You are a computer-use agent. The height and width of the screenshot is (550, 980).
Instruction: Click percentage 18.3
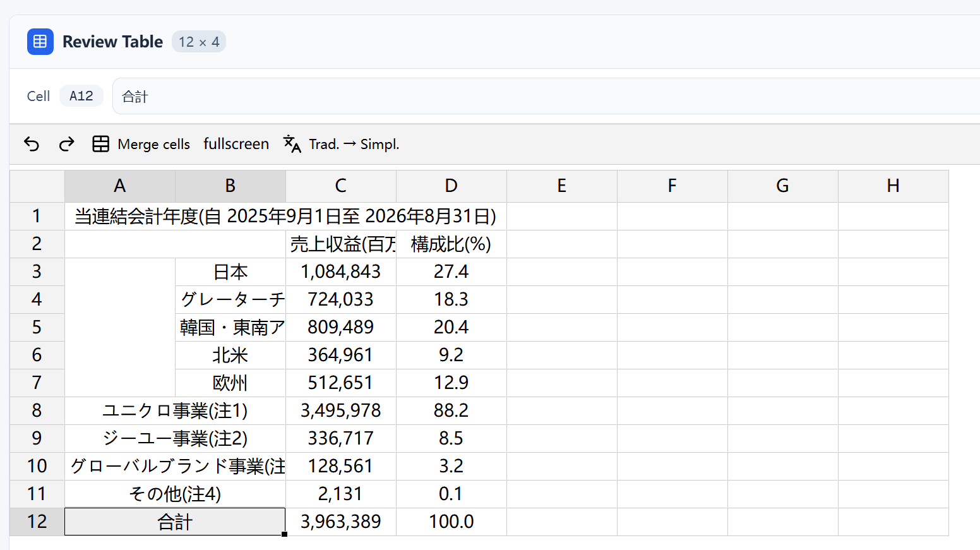tap(451, 299)
